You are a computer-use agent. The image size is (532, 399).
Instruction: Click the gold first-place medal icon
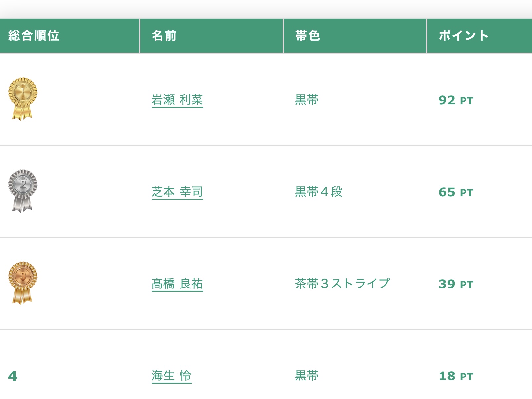[x=22, y=99]
